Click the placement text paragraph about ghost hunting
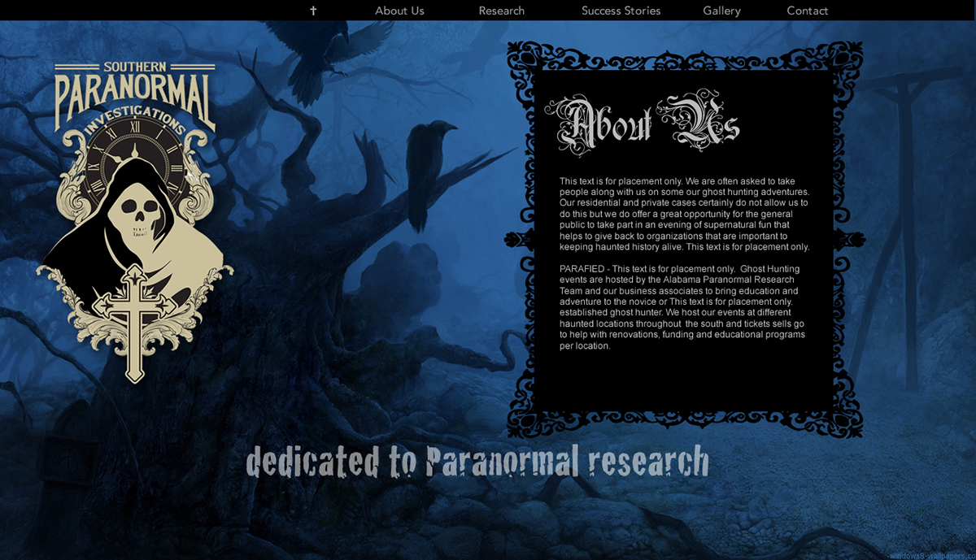This screenshot has height=560, width=976. [x=683, y=213]
